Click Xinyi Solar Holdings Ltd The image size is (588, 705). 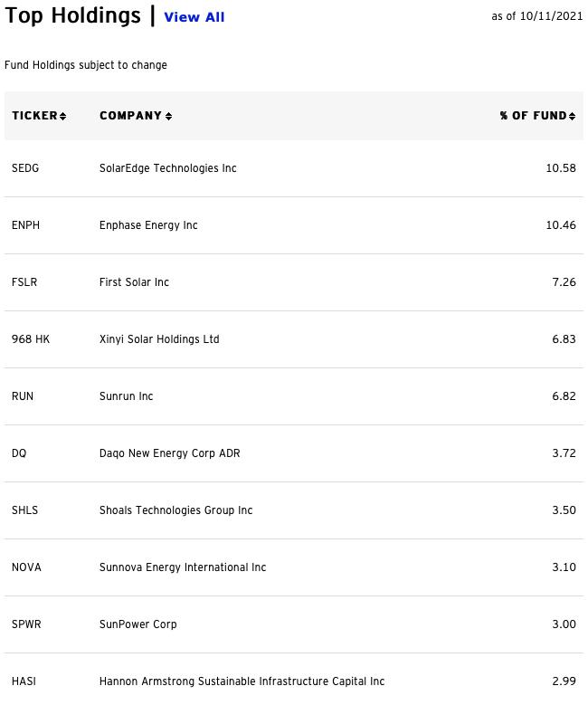click(159, 339)
